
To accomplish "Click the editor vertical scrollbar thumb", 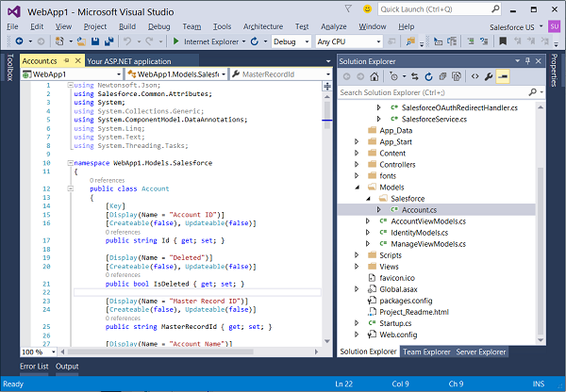I will pyautogui.click(x=327, y=115).
